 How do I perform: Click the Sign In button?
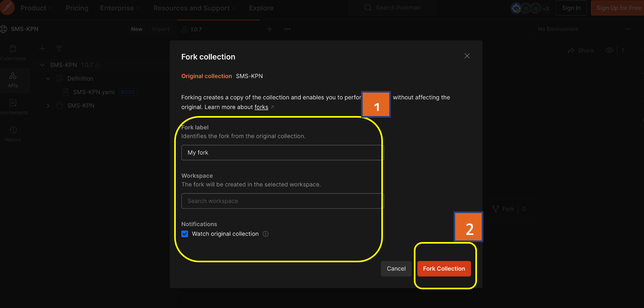point(571,8)
